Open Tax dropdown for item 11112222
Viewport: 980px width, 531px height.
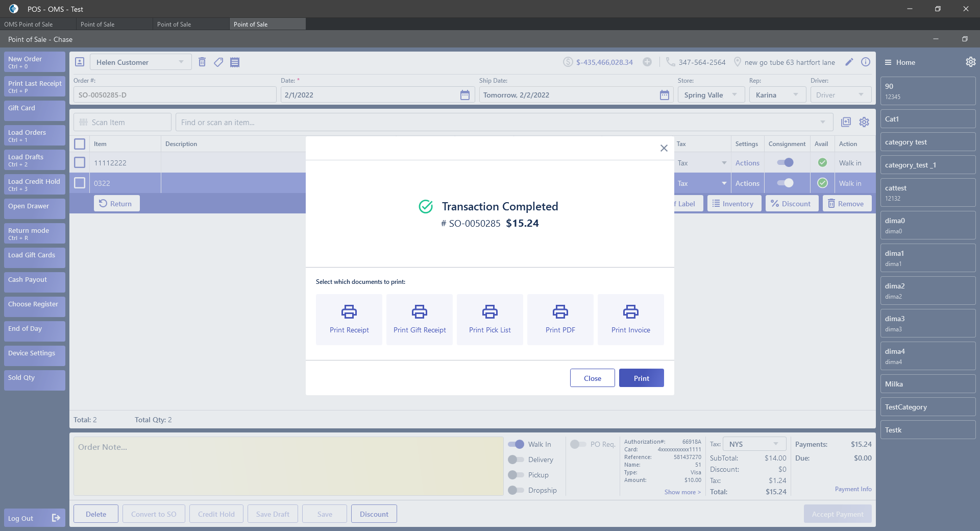702,163
